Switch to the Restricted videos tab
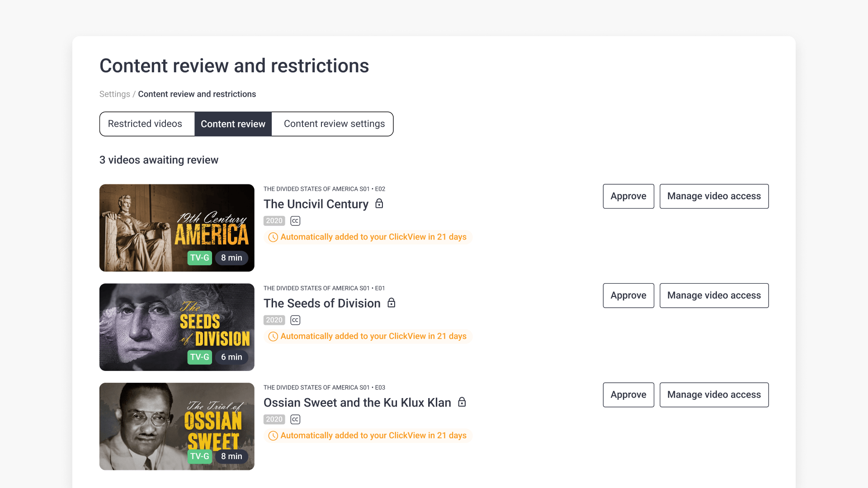 click(x=145, y=124)
